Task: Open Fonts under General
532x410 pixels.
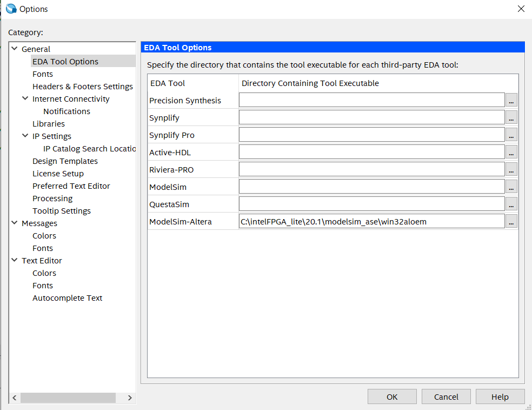Action: [43, 74]
